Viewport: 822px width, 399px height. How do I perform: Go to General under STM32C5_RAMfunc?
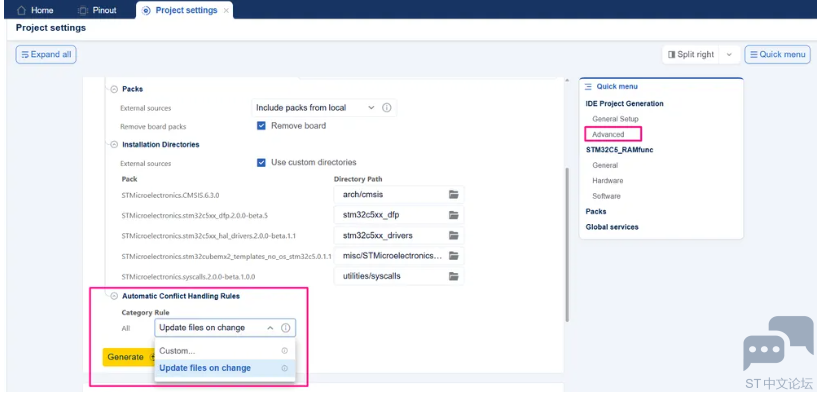pyautogui.click(x=605, y=165)
